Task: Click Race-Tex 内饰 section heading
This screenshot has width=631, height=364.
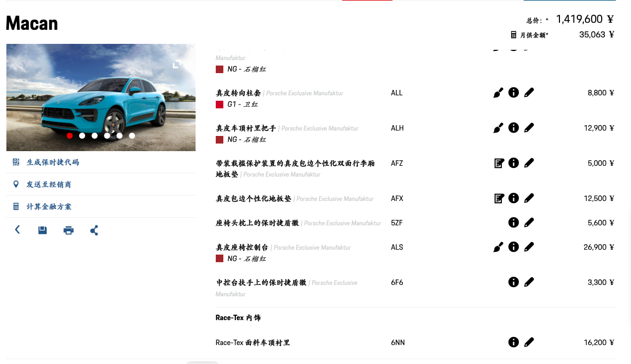Action: [x=238, y=318]
